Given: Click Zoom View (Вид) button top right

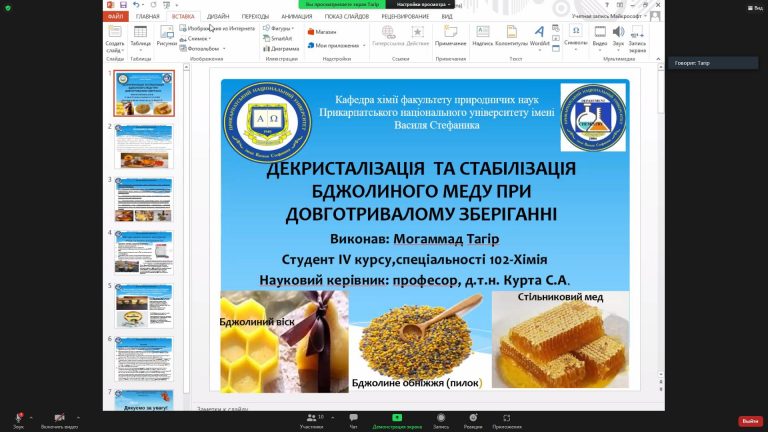Looking at the screenshot, I should click(x=755, y=8).
